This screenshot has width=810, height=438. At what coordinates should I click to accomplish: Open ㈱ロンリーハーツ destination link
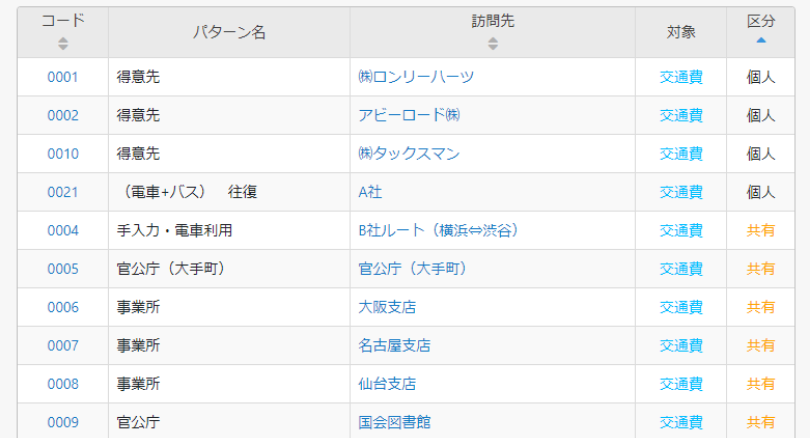(x=416, y=77)
